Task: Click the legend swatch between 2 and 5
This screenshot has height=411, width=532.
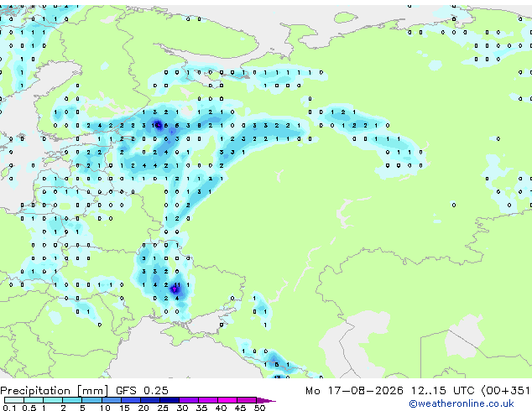Action: coord(72,400)
